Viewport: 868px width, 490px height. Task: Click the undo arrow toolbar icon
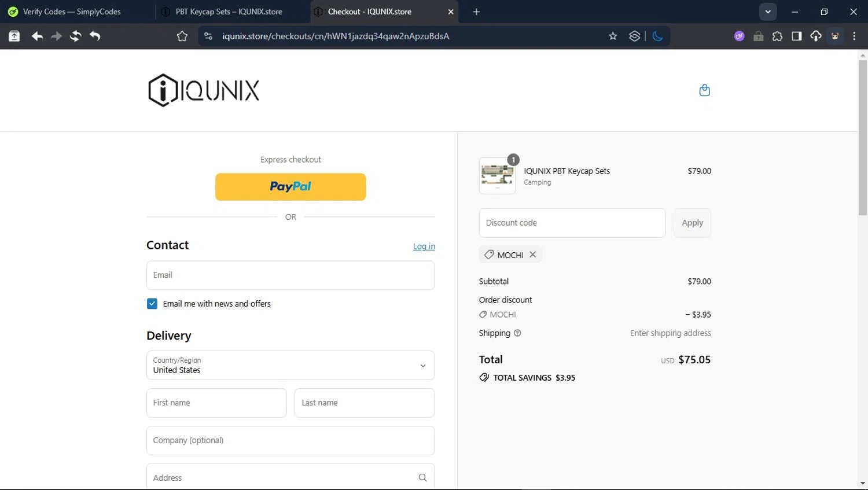[x=95, y=36]
